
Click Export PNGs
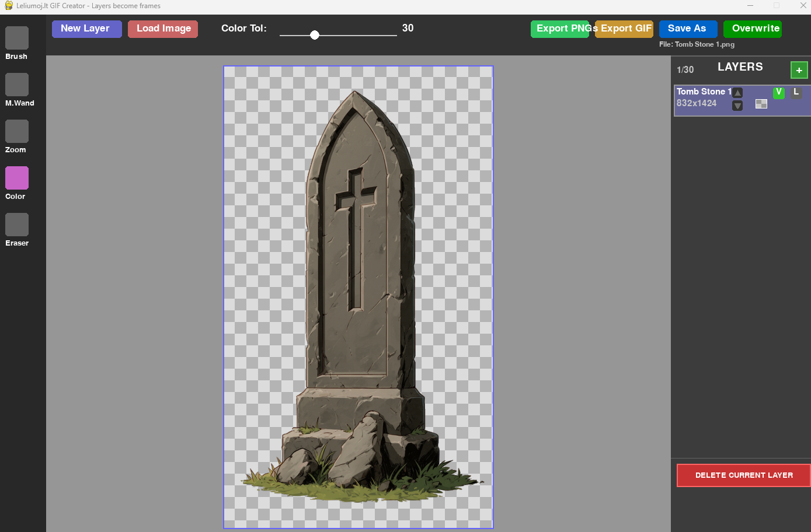560,29
